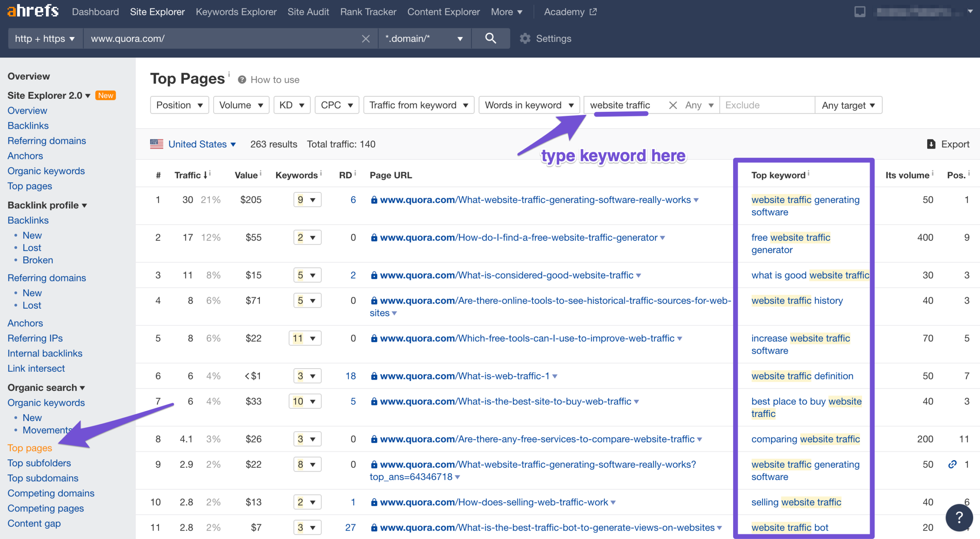
Task: Sort by the Value column header
Action: click(246, 175)
